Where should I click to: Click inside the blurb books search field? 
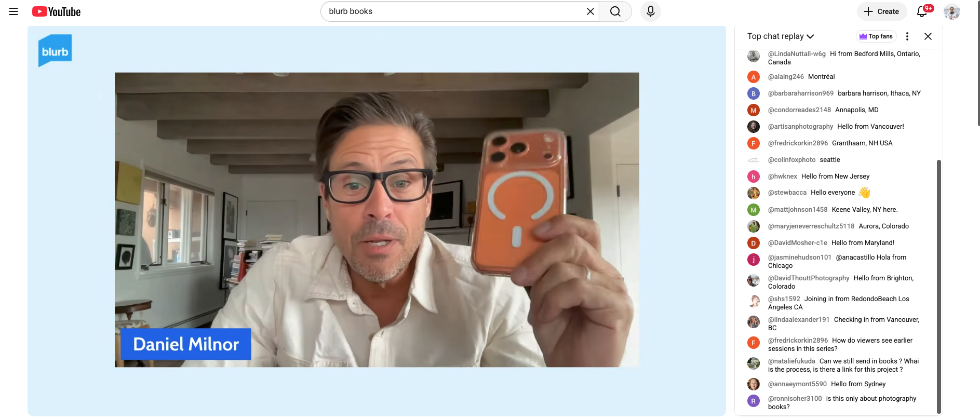pos(452,11)
